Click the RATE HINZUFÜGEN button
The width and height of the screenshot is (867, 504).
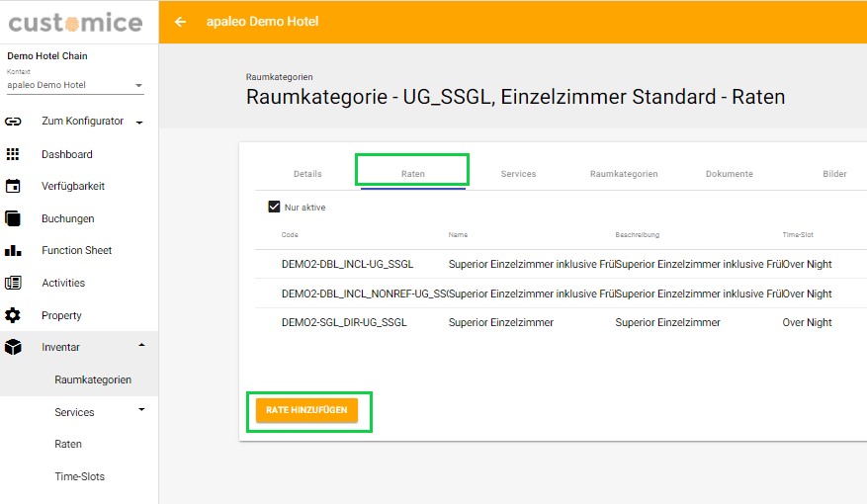306,410
